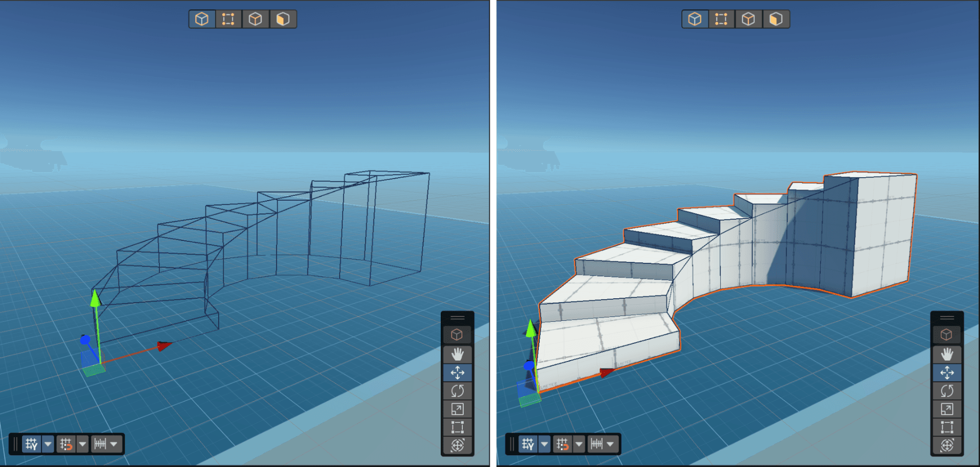
Task: Open the grid snap dropdown in the left viewport
Action: click(48, 444)
